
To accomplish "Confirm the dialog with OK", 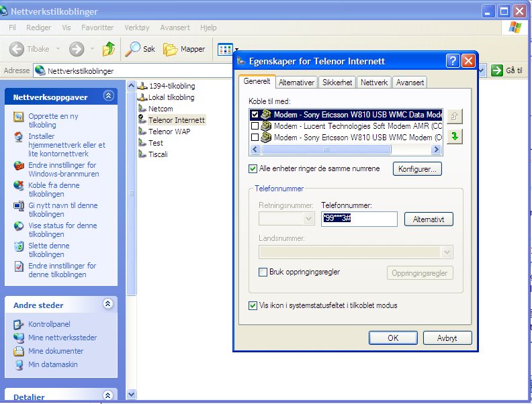I will point(393,338).
